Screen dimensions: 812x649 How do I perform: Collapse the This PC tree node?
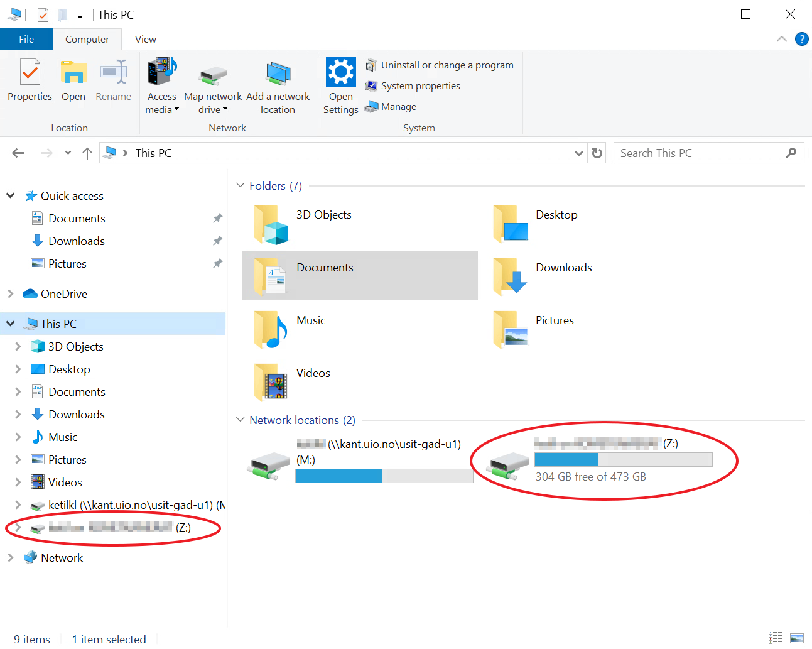click(x=11, y=324)
